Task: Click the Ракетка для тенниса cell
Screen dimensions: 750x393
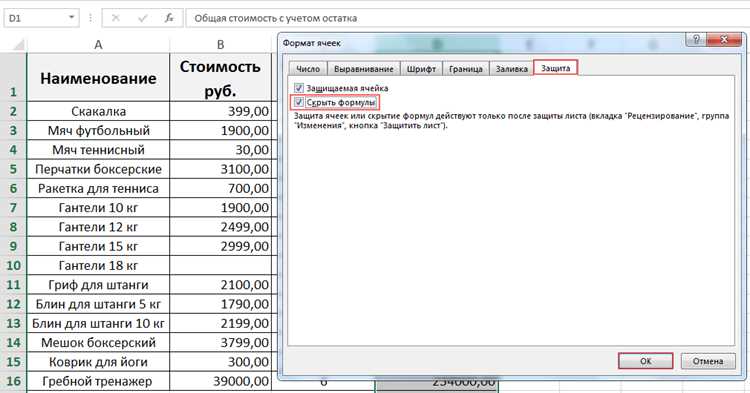Action: pyautogui.click(x=98, y=188)
